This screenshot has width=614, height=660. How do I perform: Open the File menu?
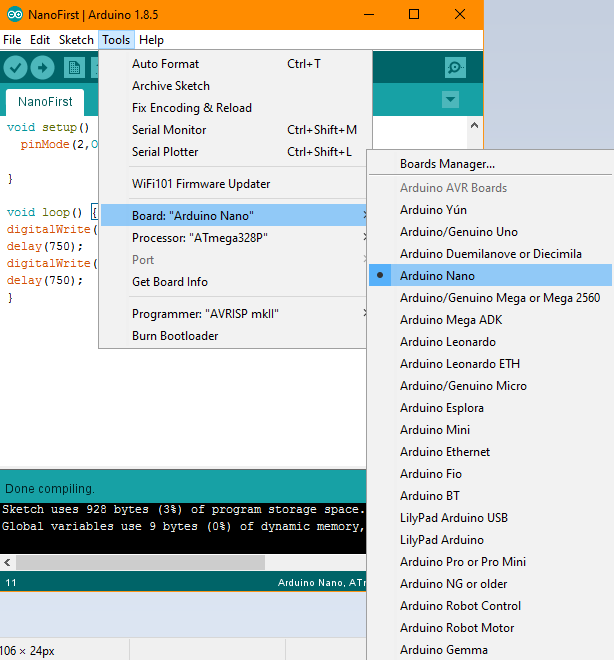(12, 40)
